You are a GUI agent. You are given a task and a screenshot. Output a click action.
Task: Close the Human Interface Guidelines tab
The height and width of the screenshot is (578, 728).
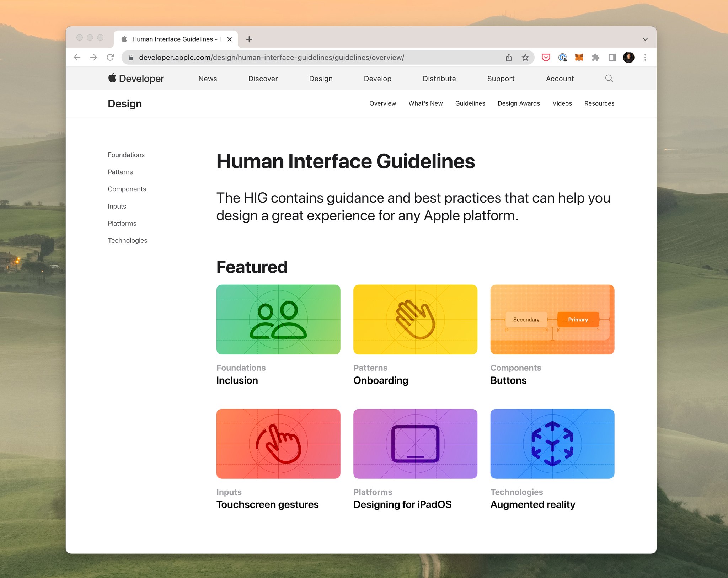point(230,39)
